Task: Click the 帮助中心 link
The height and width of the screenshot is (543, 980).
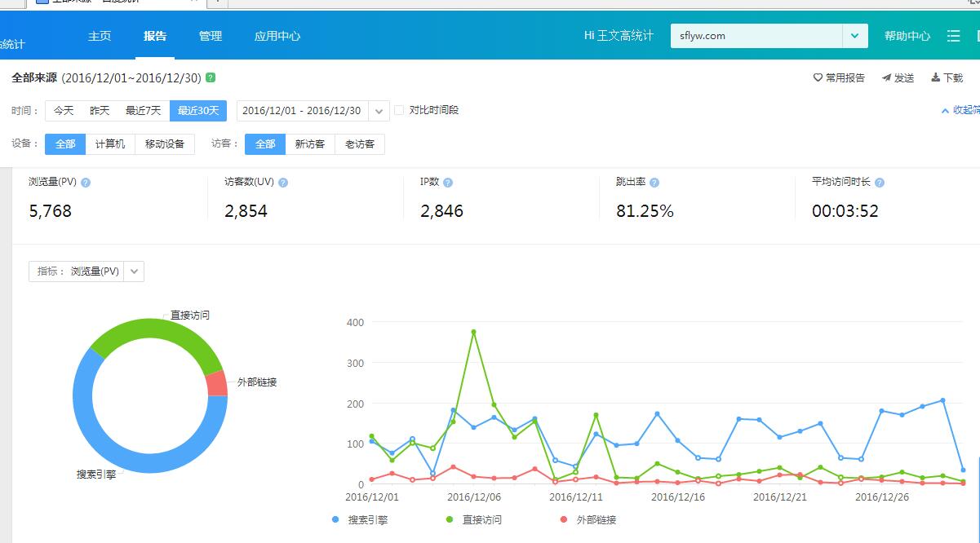Action: click(x=906, y=36)
